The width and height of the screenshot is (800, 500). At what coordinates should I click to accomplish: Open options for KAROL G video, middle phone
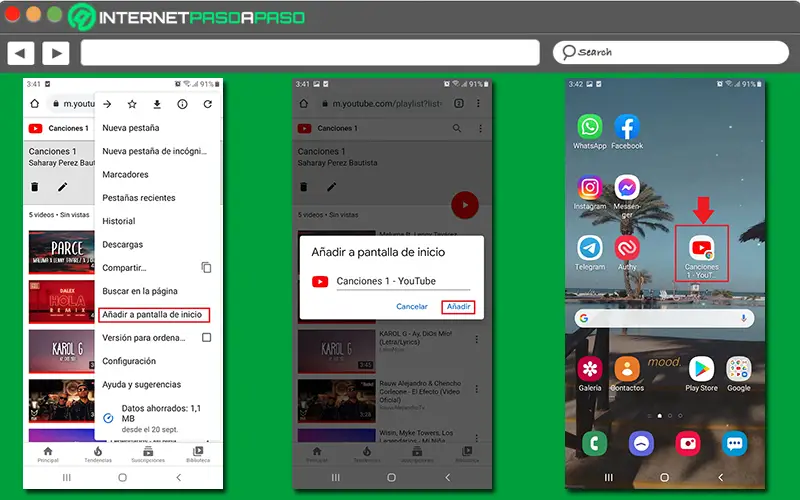[477, 339]
